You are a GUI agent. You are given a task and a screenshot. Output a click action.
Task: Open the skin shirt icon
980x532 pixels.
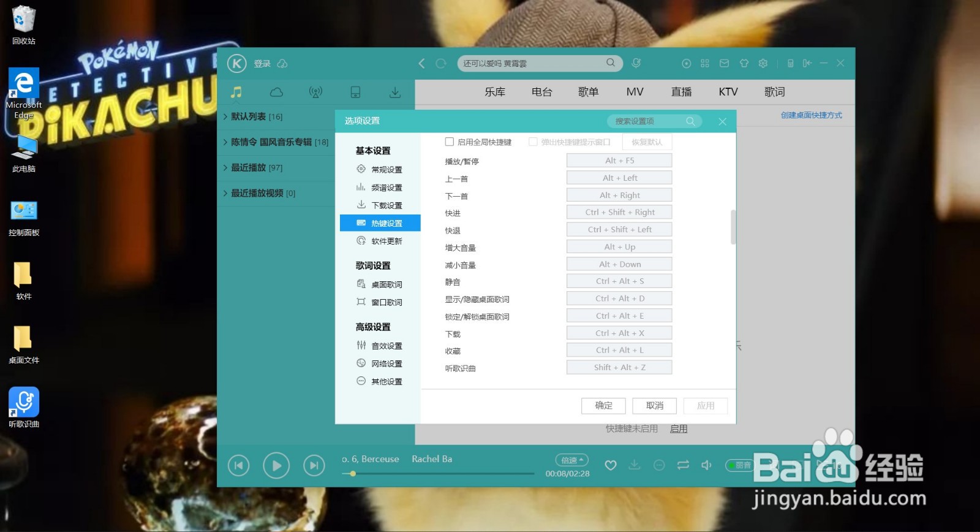click(744, 63)
